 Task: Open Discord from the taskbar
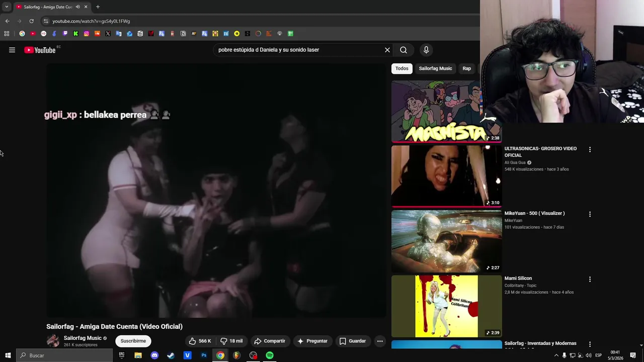point(154,355)
